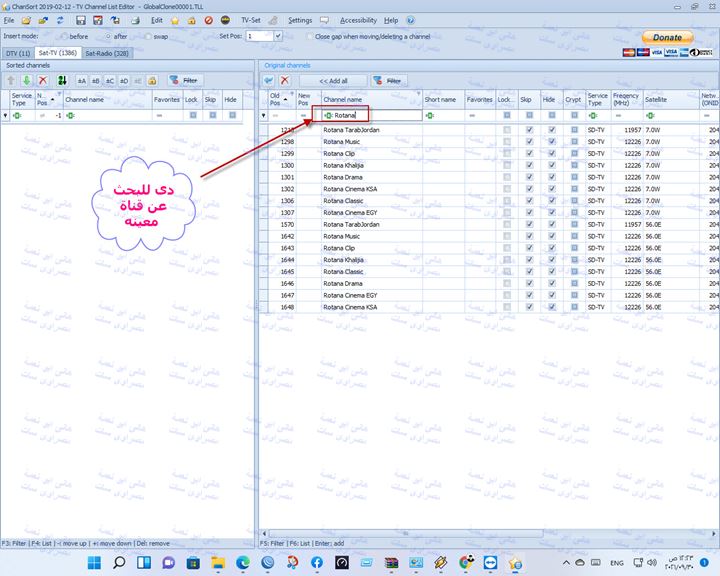
Task: Open File Explorer from the taskbar
Action: tap(218, 562)
